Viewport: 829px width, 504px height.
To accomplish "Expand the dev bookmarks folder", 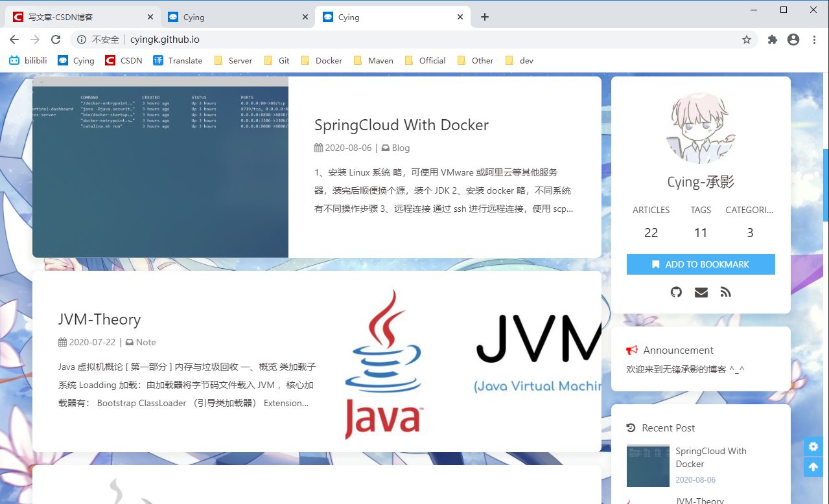I will (519, 60).
